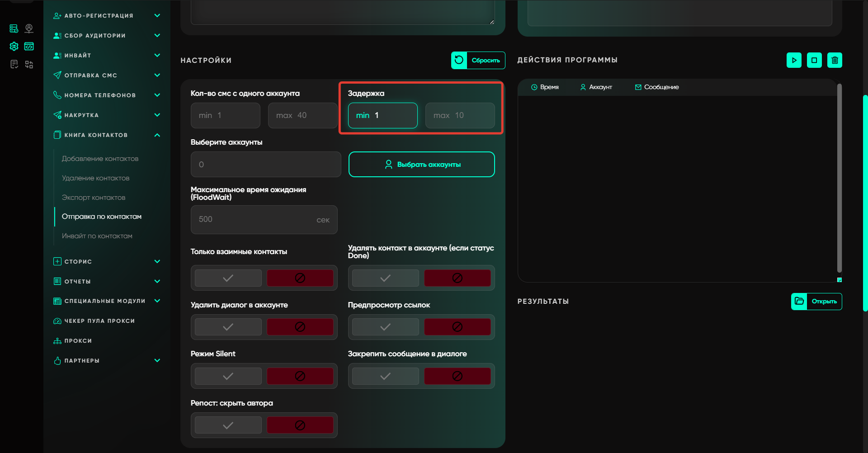Turn on Режим Silent checkmark option
The image size is (868, 453).
[x=228, y=376]
